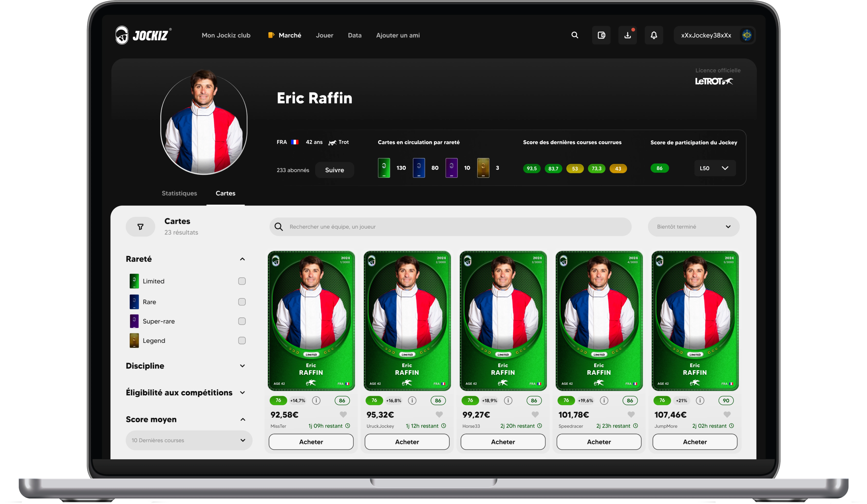Click the filter funnel icon beside Cartes

tap(140, 227)
